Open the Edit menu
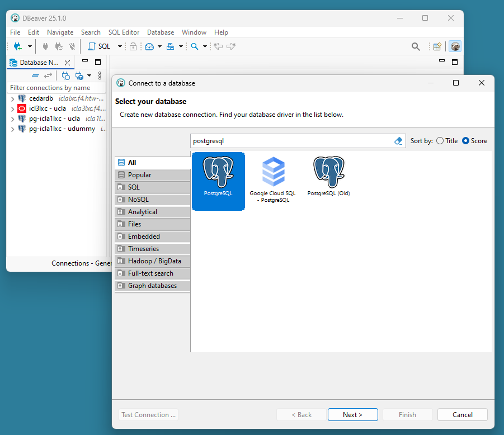Screen dimensions: 504x435 [x=34, y=32]
